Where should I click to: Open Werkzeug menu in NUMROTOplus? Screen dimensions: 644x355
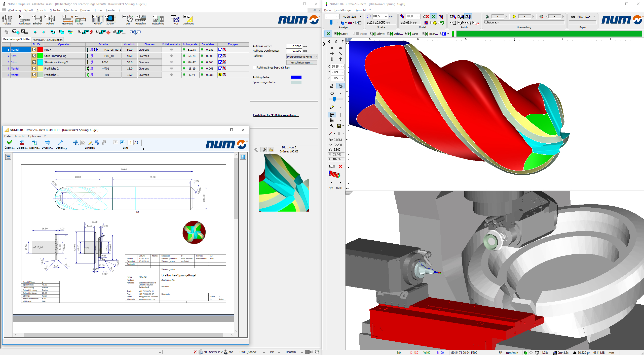(14, 10)
